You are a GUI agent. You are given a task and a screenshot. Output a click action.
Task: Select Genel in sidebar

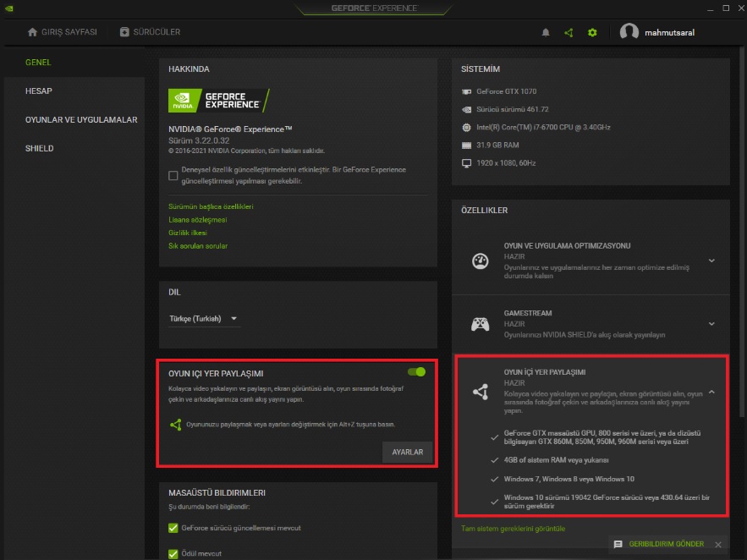click(38, 63)
